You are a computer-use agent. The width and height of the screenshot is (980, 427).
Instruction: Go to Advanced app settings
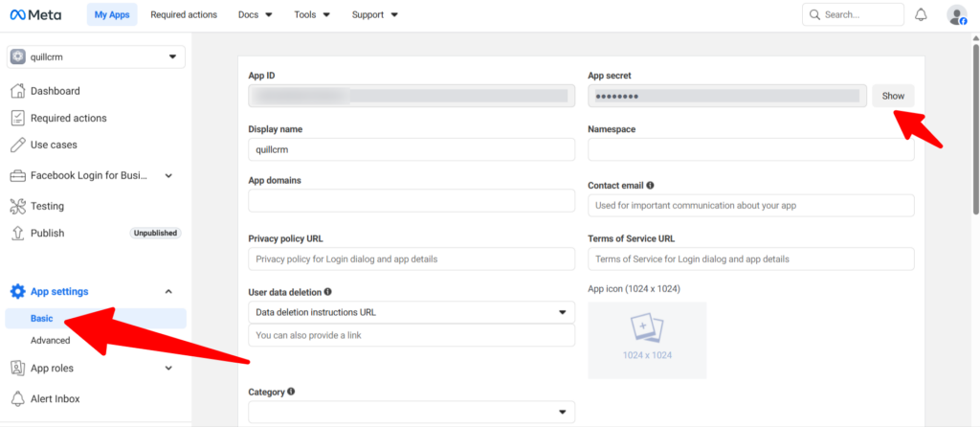point(50,340)
